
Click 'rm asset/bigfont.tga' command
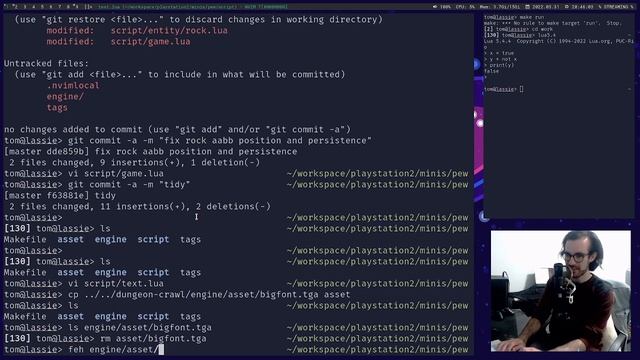coord(153,339)
